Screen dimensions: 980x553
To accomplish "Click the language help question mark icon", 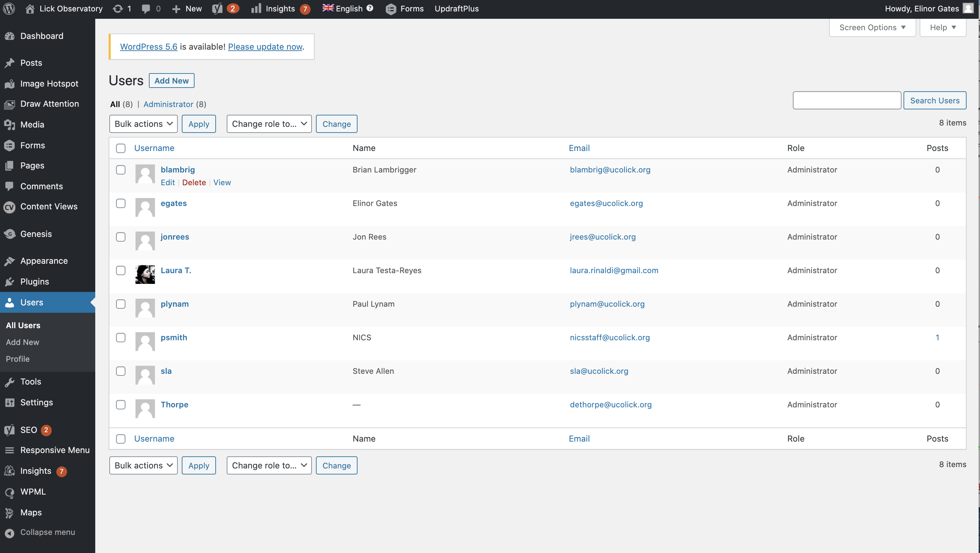I will (x=370, y=8).
